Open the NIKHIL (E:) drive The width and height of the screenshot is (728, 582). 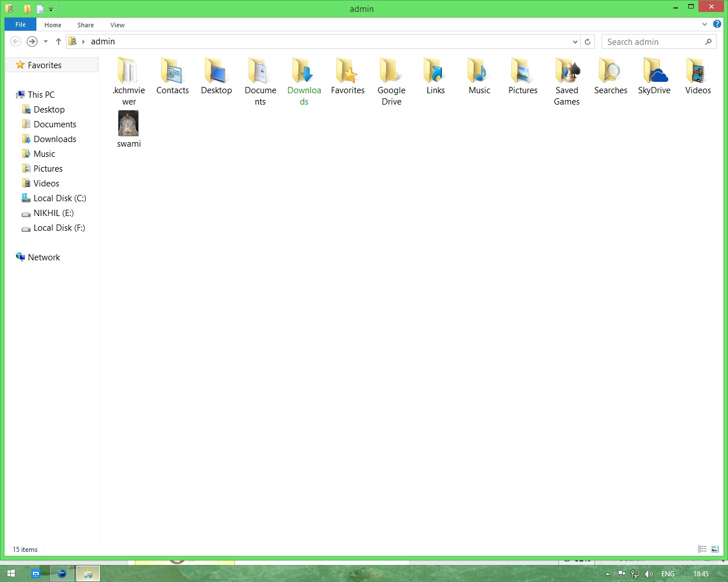(x=52, y=213)
